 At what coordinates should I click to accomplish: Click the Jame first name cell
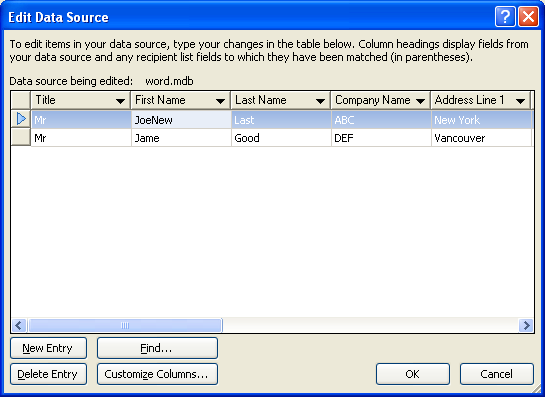point(181,138)
